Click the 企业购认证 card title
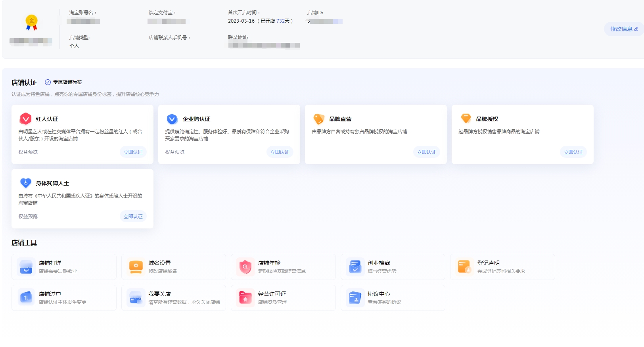The height and width of the screenshot is (347, 644). point(197,119)
